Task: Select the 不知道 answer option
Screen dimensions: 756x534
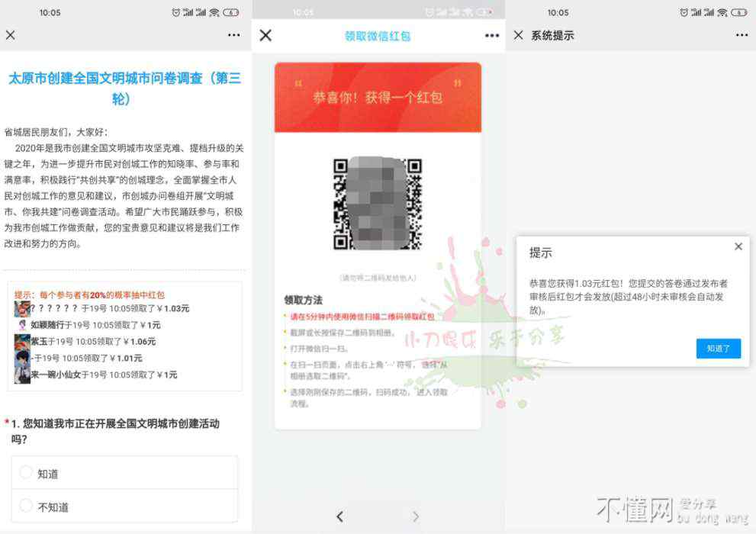Action: click(x=124, y=506)
